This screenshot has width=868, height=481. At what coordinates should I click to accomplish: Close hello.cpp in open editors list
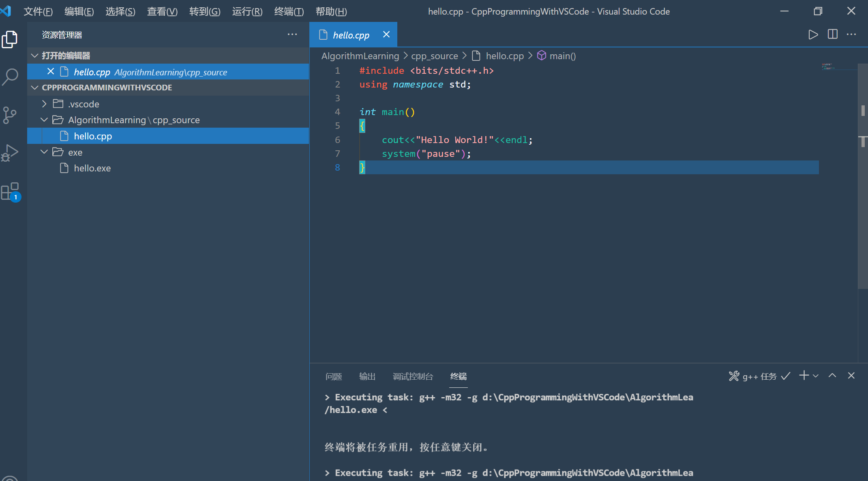[x=51, y=72]
